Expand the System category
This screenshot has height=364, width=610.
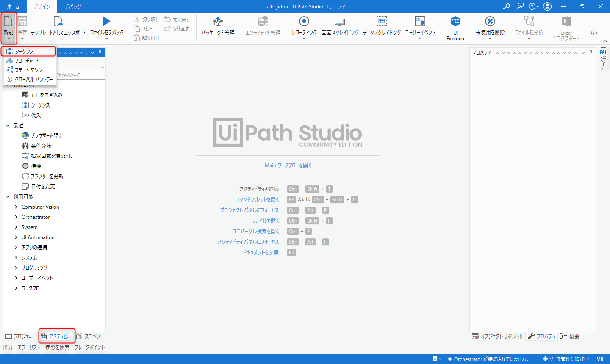coord(16,227)
